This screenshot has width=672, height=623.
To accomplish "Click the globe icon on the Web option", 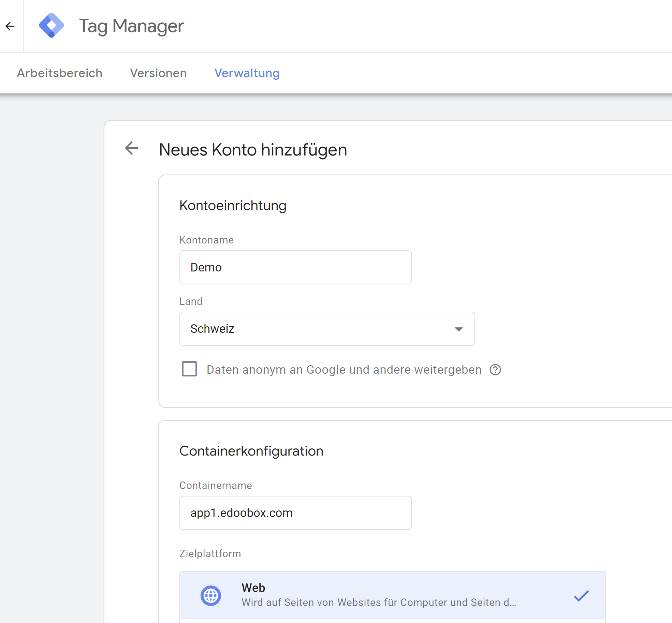I will pos(211,595).
